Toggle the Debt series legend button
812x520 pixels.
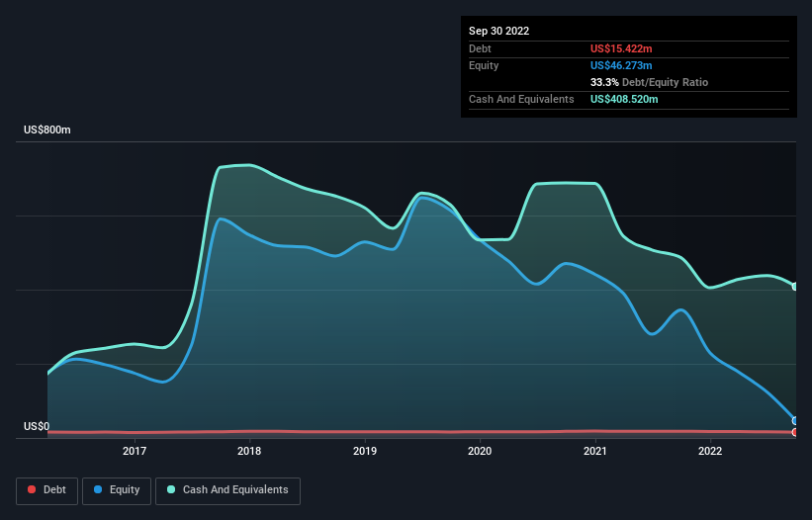click(47, 490)
